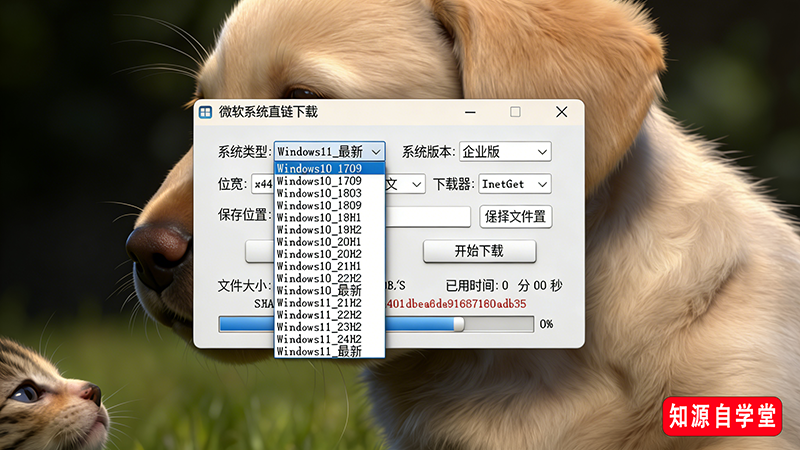
Task: Close the 微软系统直链下载 window
Action: pos(561,112)
